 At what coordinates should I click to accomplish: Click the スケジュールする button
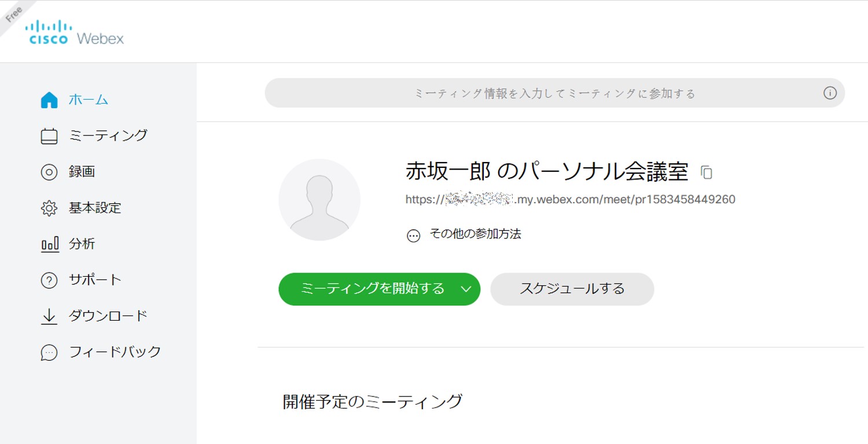pyautogui.click(x=572, y=289)
